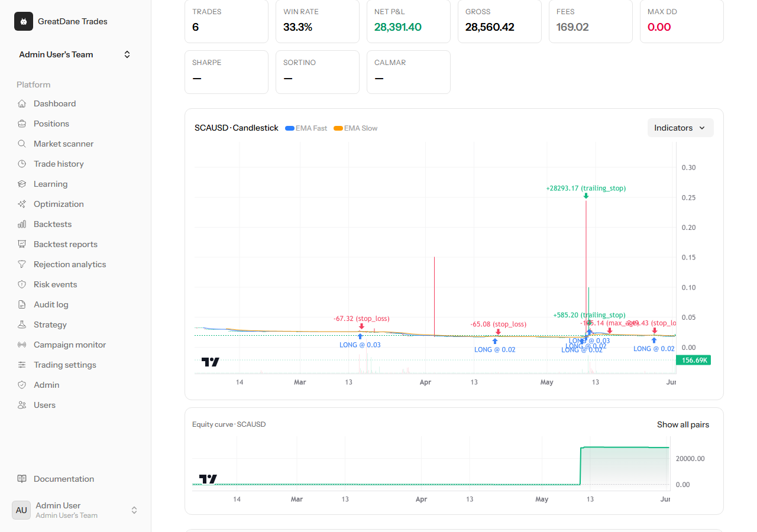757x532 pixels.
Task: Toggle the EMA Slow legend item
Action: pos(355,128)
